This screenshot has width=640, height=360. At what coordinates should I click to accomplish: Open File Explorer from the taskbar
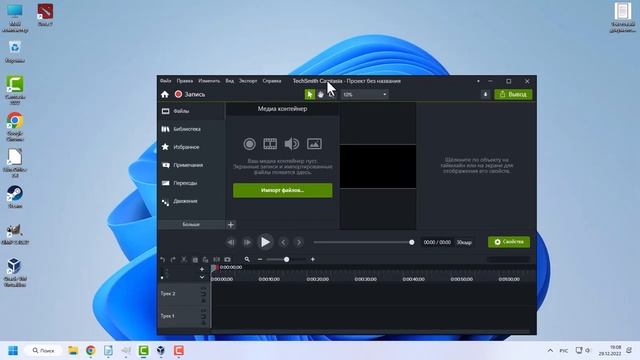point(73,351)
